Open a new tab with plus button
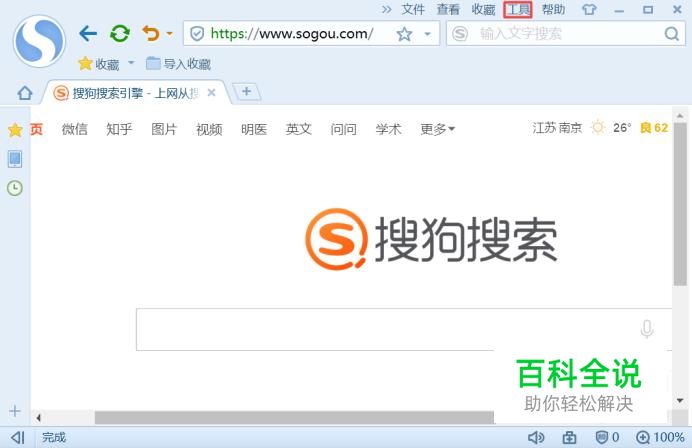Screen dimensions: 692x448 246,91
